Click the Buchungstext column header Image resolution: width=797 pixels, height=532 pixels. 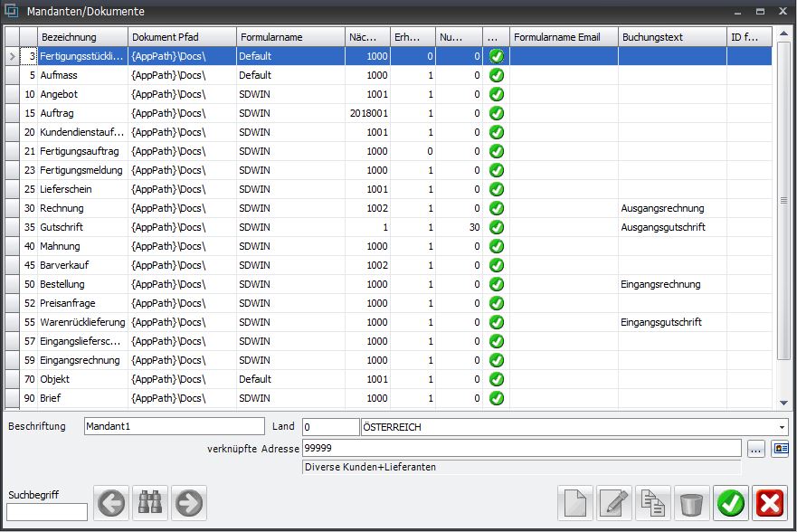672,37
